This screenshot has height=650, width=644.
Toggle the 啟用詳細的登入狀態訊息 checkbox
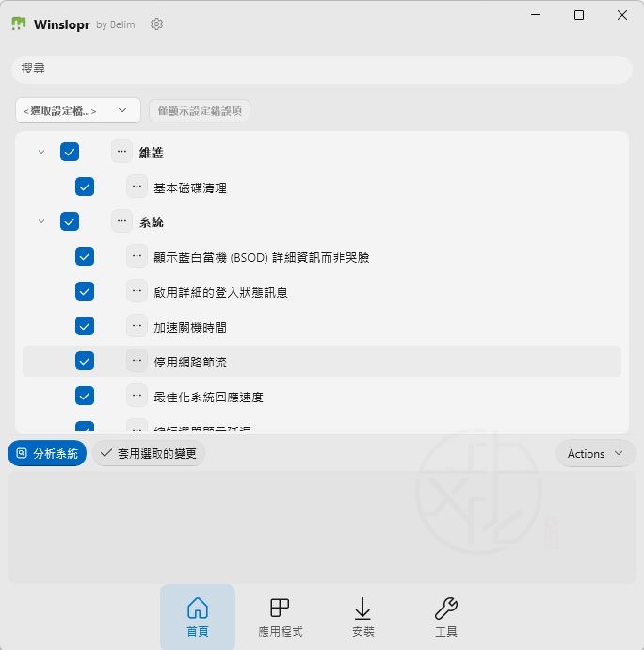point(85,291)
